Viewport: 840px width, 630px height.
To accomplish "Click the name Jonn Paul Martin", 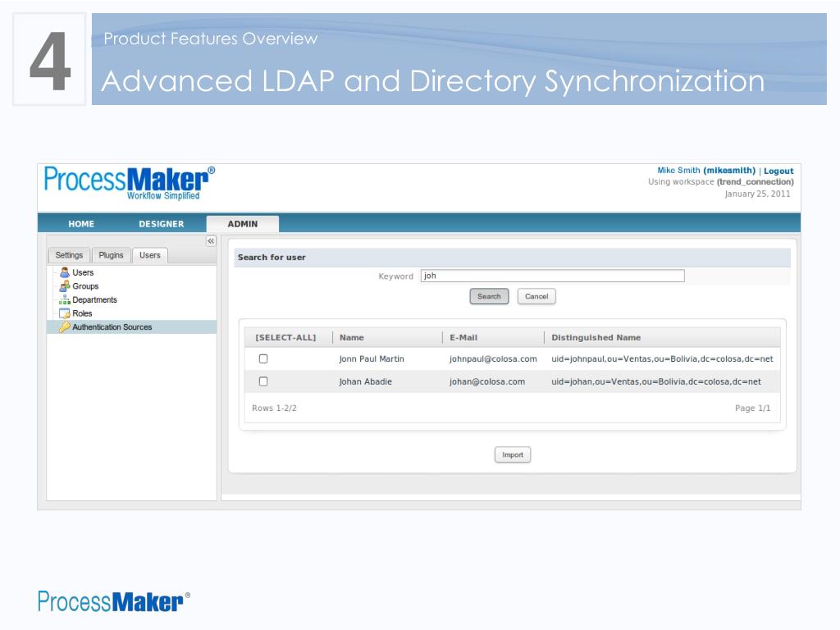I will [x=372, y=359].
